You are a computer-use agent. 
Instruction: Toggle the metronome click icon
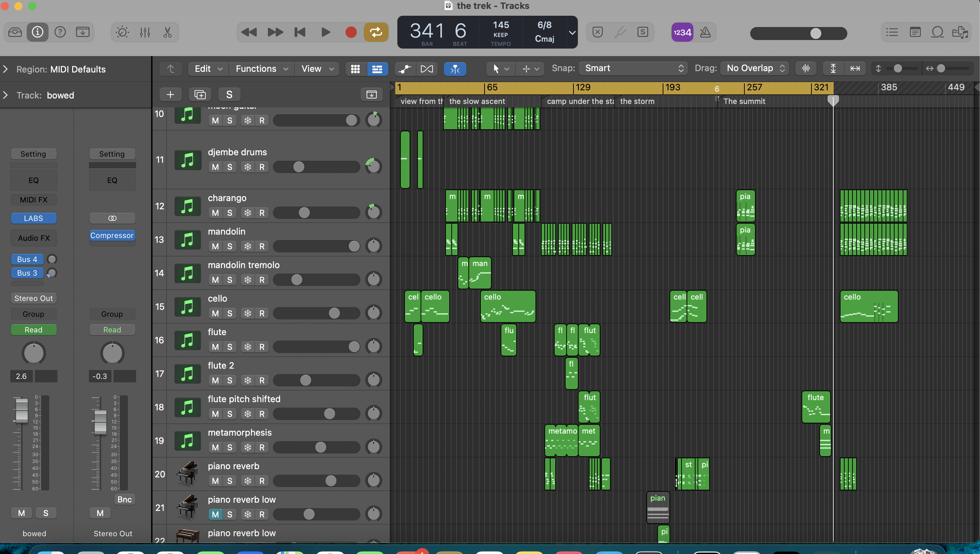[705, 32]
